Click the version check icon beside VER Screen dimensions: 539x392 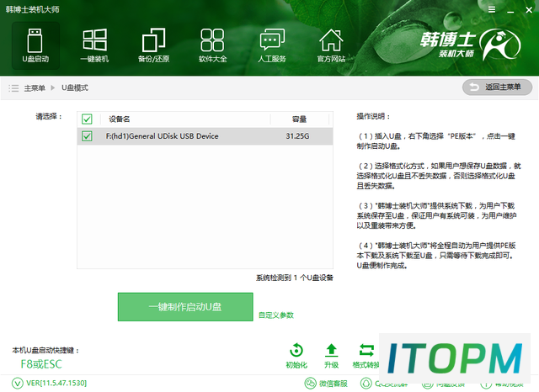18,383
